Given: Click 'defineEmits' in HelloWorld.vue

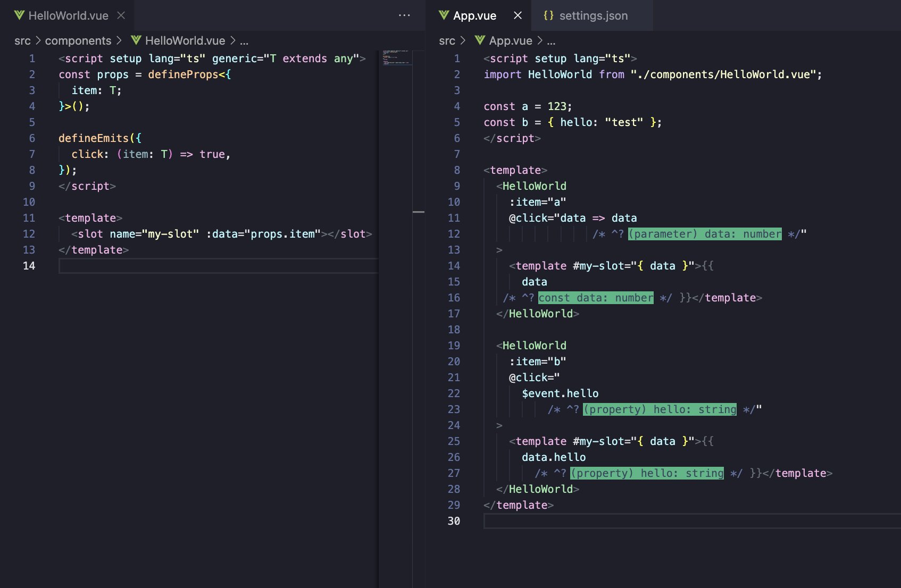Looking at the screenshot, I should (94, 138).
